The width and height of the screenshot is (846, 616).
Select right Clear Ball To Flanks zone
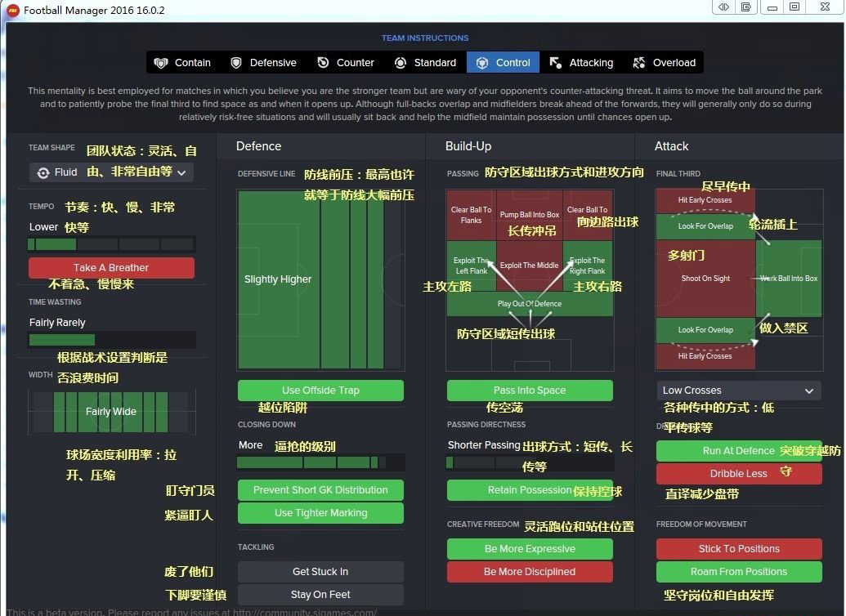coord(588,215)
